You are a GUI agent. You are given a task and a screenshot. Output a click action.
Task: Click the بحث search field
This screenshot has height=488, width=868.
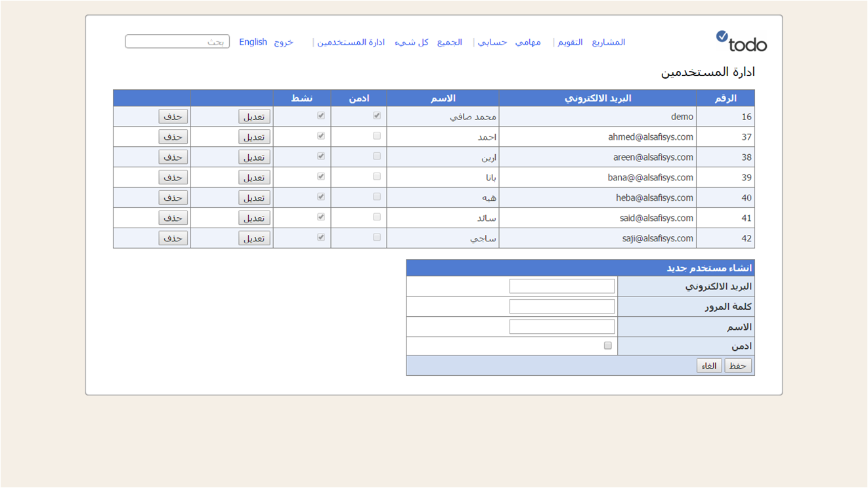coord(177,42)
